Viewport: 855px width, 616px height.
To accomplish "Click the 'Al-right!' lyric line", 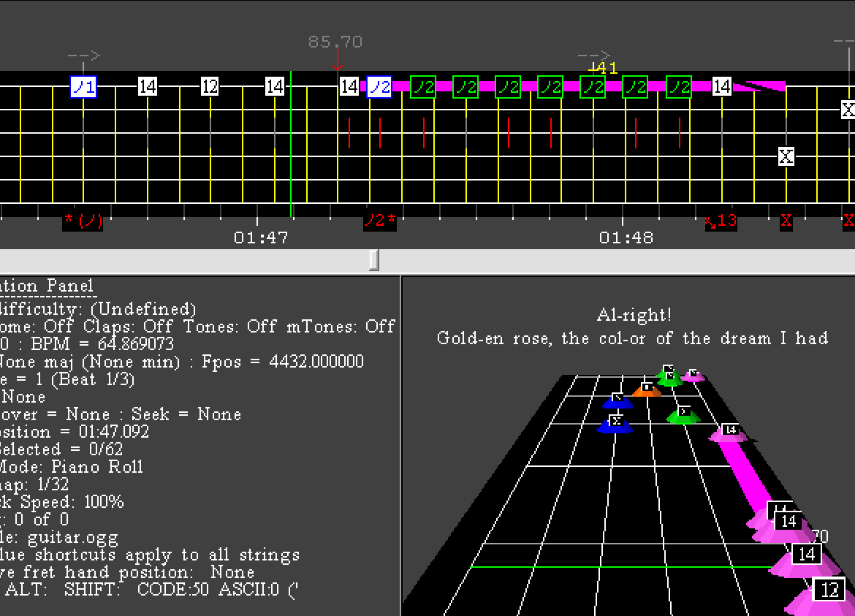I will 634,314.
